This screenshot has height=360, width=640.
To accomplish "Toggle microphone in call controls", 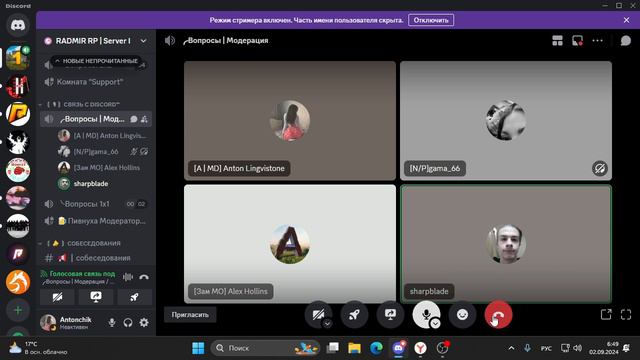I will [x=426, y=314].
